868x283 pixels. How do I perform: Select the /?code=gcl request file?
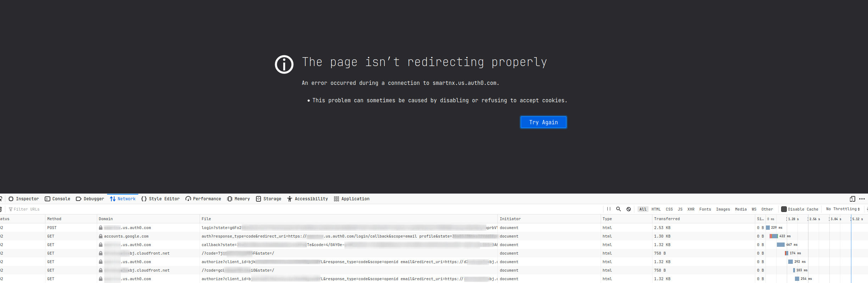click(x=349, y=270)
